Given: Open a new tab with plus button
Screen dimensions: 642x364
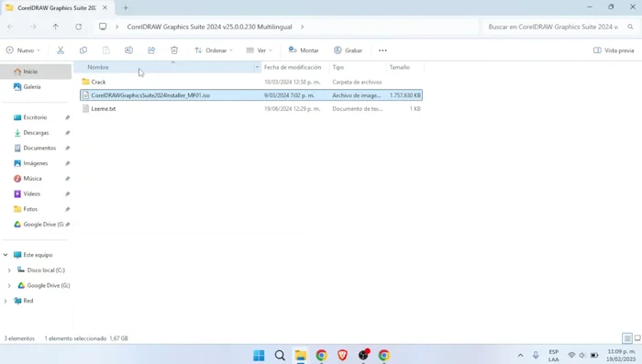Looking at the screenshot, I should coord(126,7).
